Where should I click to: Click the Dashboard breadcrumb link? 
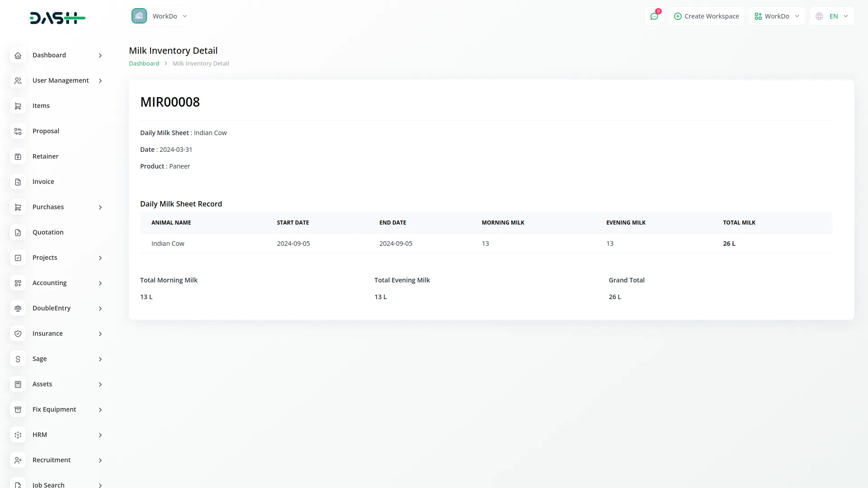[x=144, y=64]
